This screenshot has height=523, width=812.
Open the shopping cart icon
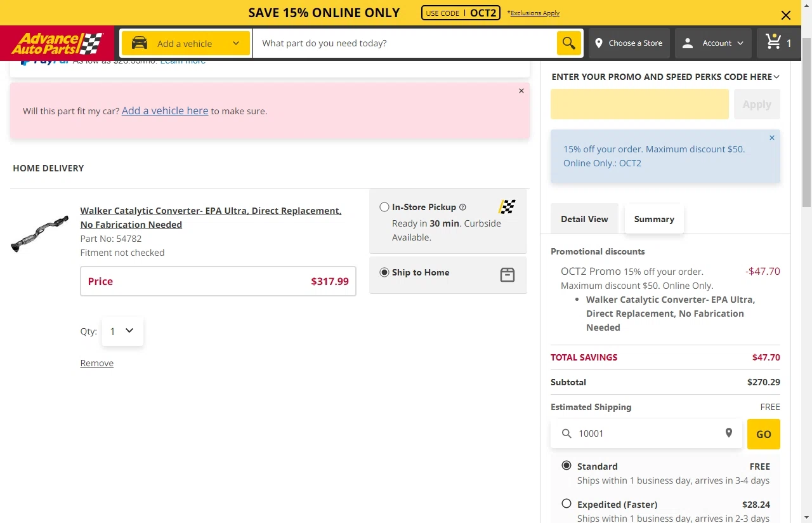pos(773,43)
